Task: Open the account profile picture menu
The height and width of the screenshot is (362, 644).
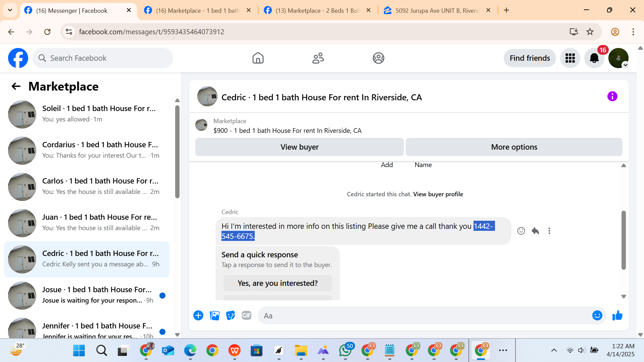Action: 618,58
